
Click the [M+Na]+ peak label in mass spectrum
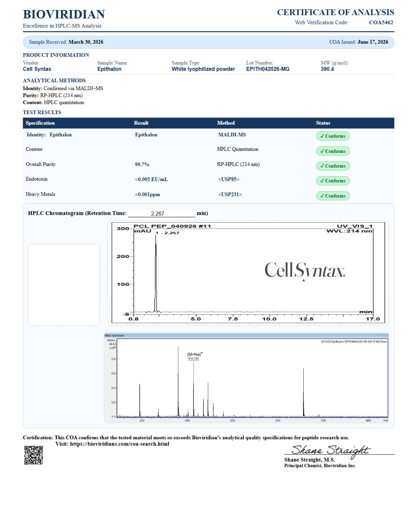(195, 354)
